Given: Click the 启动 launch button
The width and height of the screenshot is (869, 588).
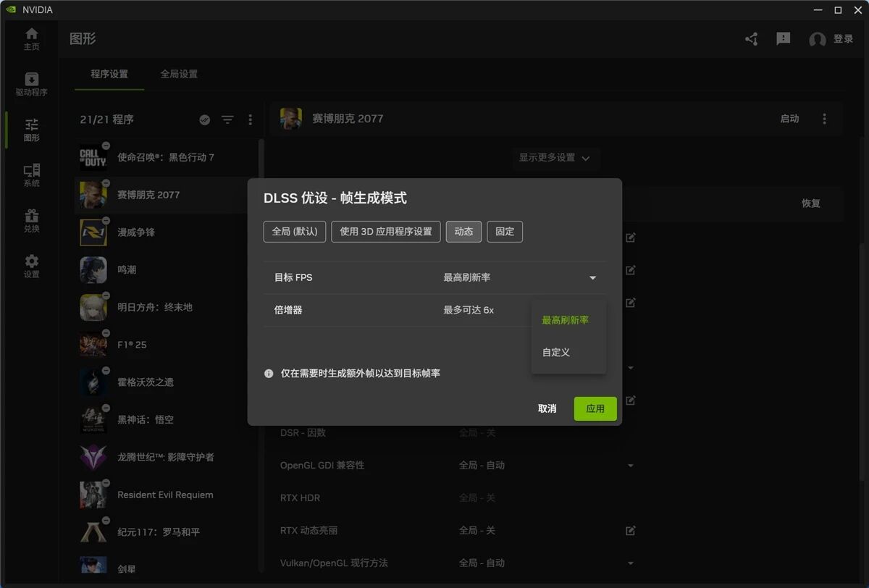Looking at the screenshot, I should point(789,119).
